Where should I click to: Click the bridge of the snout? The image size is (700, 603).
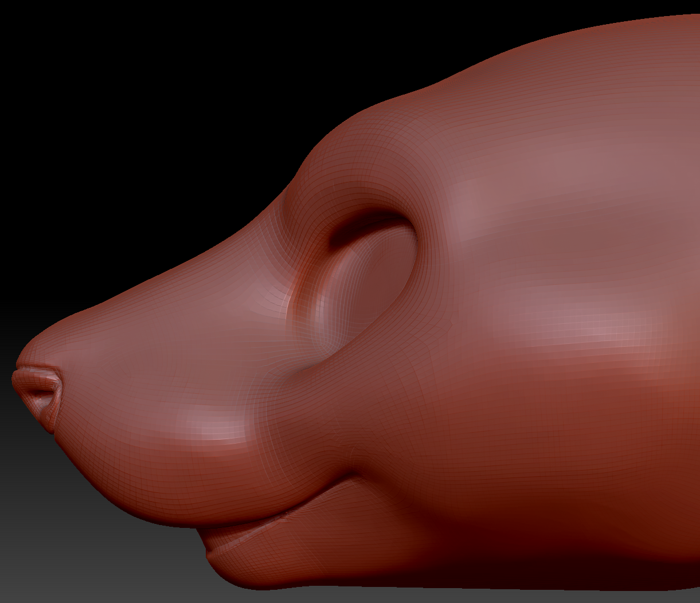(172, 269)
